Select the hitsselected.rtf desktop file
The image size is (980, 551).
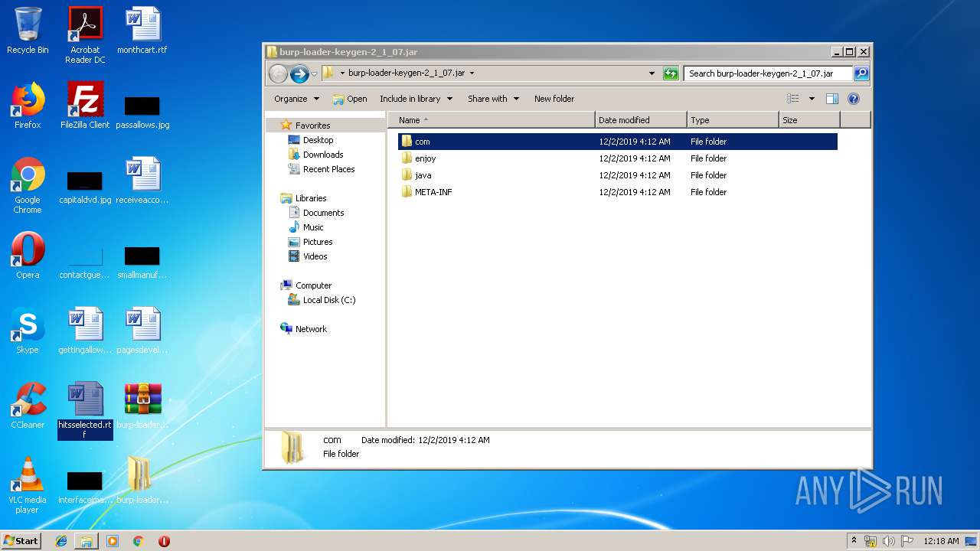click(85, 410)
